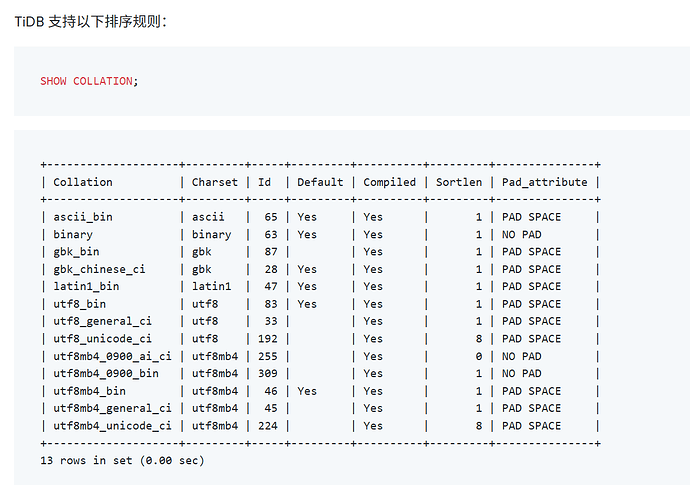Select the utf8mb4_0900_ai_ci collation name
Screen dimensions: 690x485
[x=112, y=356]
